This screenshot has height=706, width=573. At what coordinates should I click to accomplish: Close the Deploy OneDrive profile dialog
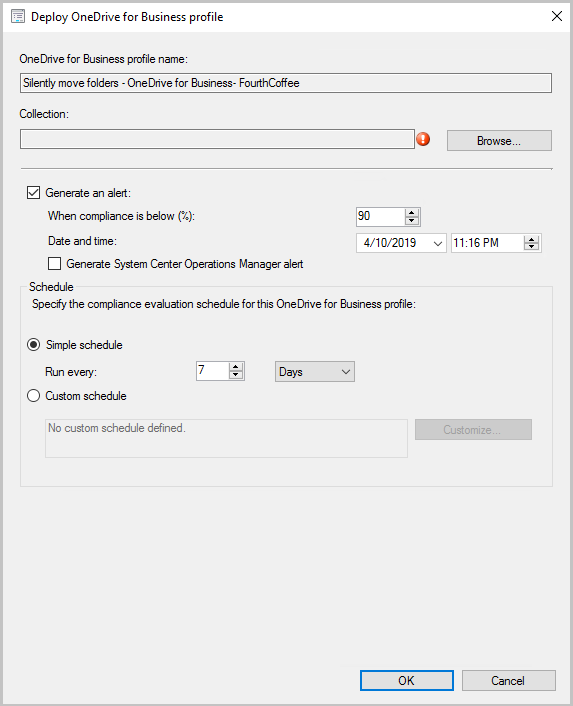point(557,16)
